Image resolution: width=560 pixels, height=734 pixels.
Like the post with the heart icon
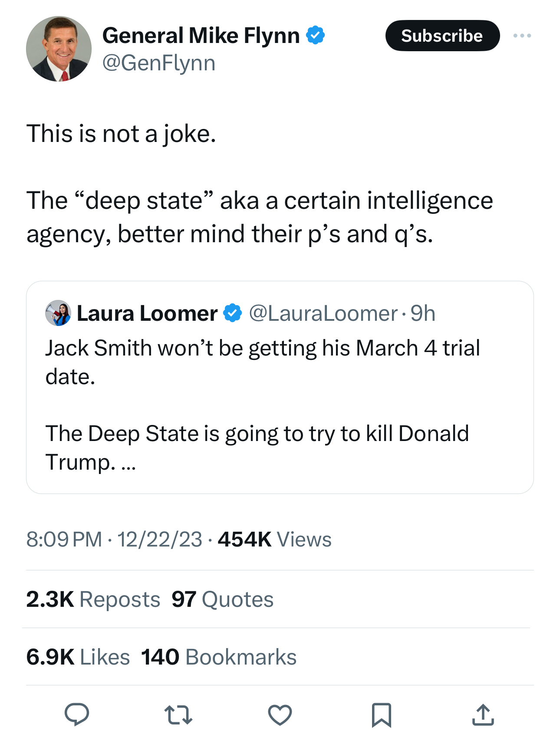click(x=280, y=714)
